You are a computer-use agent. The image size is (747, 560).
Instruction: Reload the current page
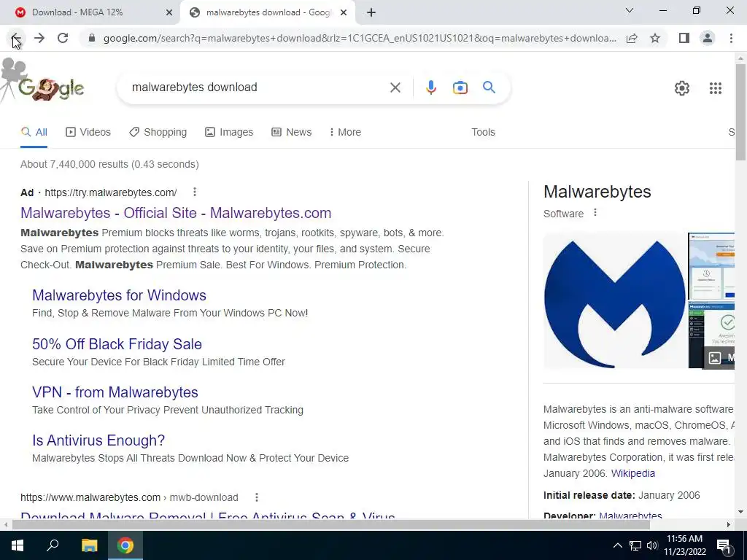tap(63, 38)
